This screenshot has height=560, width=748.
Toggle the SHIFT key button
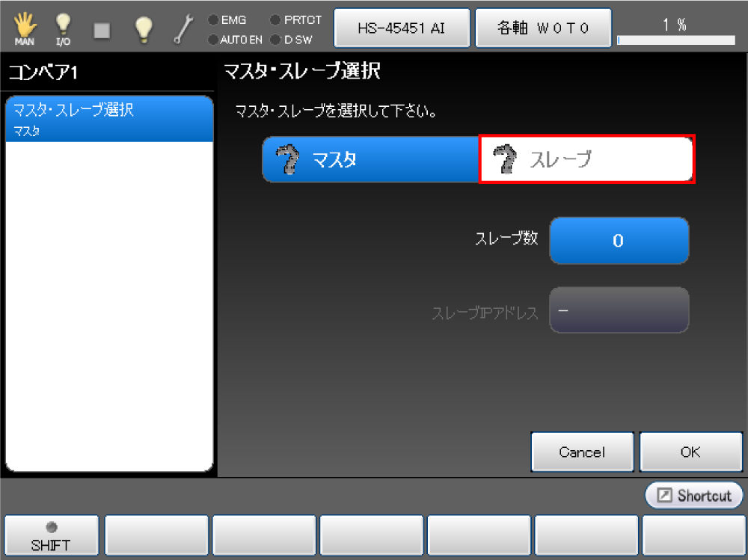coord(51,535)
